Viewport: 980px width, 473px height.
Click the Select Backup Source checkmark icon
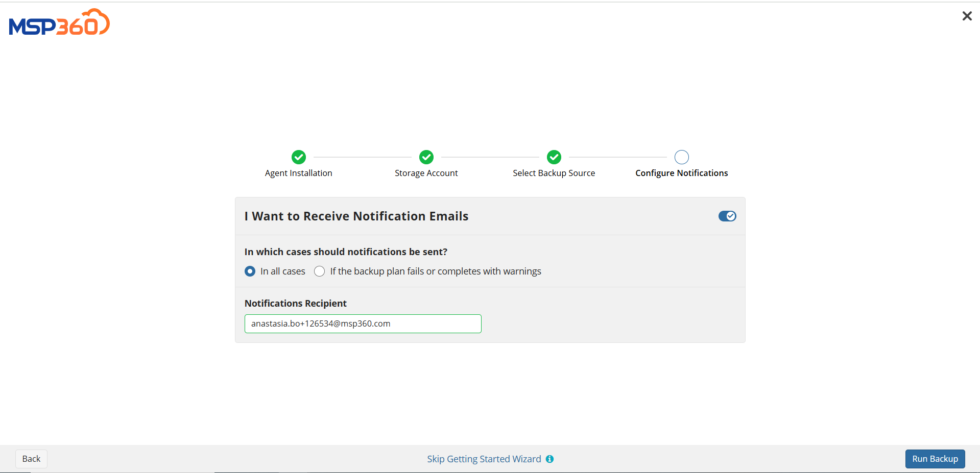[554, 157]
